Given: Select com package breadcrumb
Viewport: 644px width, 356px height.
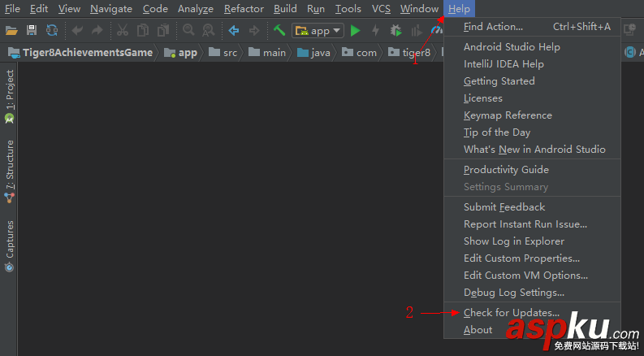Looking at the screenshot, I should pyautogui.click(x=360, y=53).
